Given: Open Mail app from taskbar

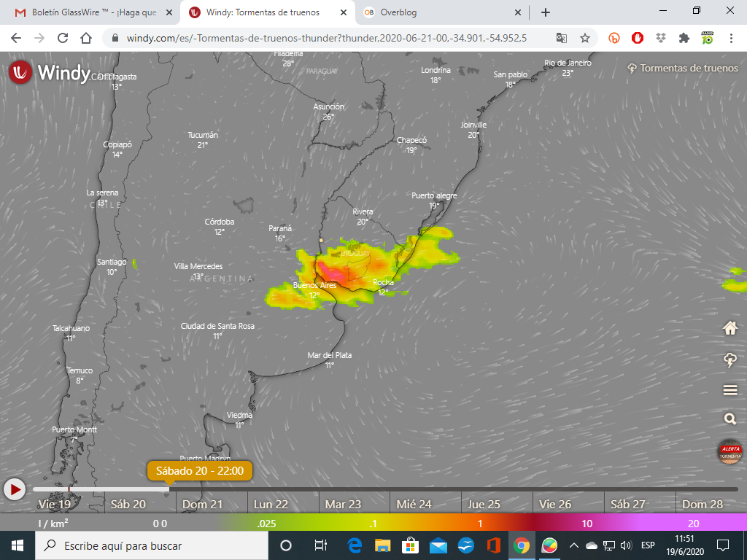Looking at the screenshot, I should (438, 545).
